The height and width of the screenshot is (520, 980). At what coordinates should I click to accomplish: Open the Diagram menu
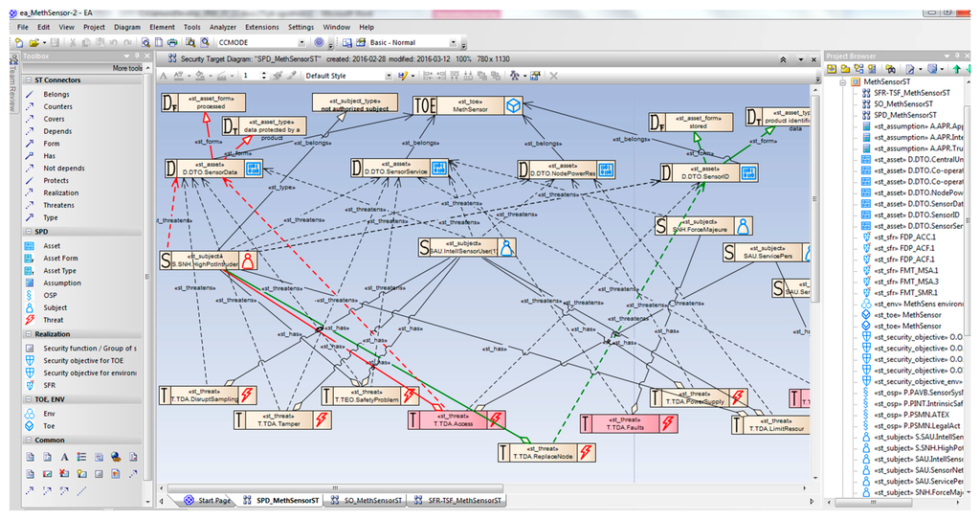click(x=126, y=27)
